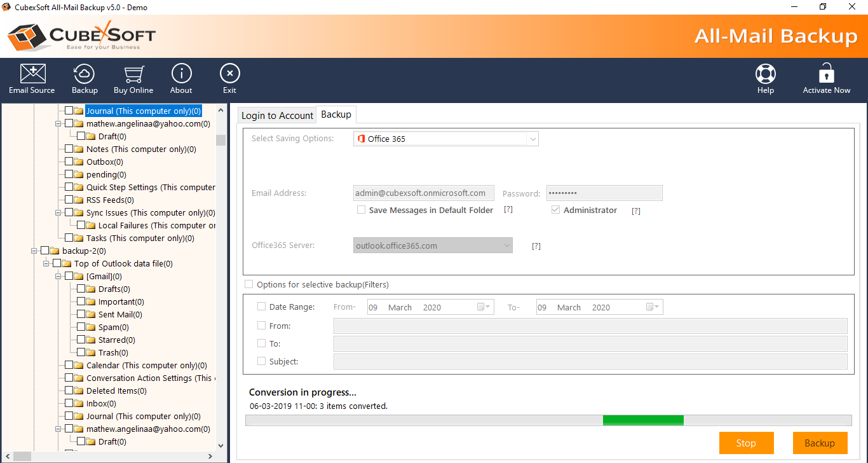Click the Exit icon in toolbar

coord(229,74)
